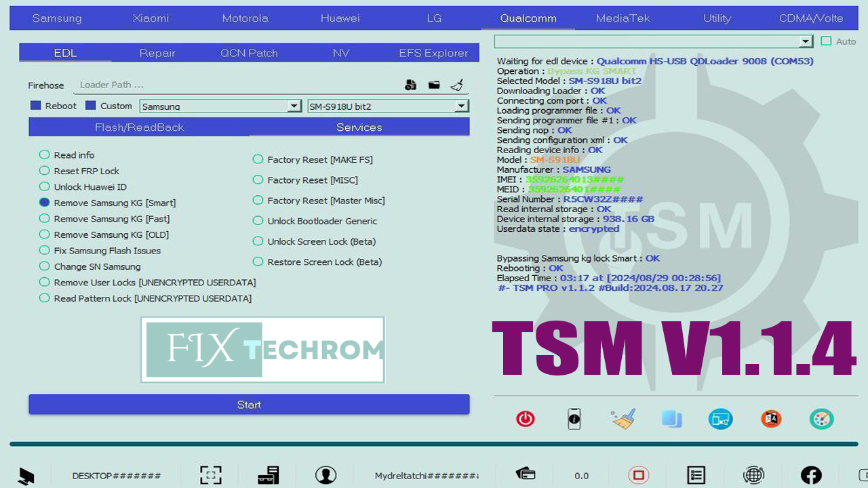Open the phone info icon
This screenshot has width=868, height=488.
574,419
